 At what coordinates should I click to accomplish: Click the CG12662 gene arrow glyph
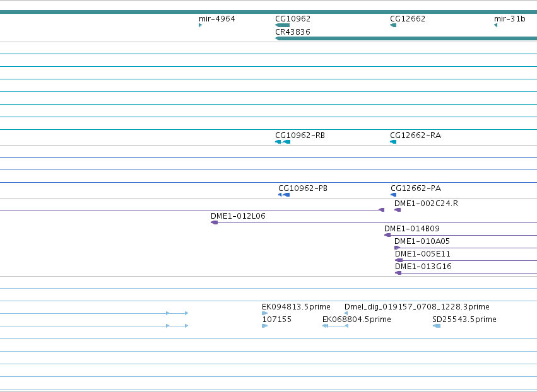coord(393,25)
